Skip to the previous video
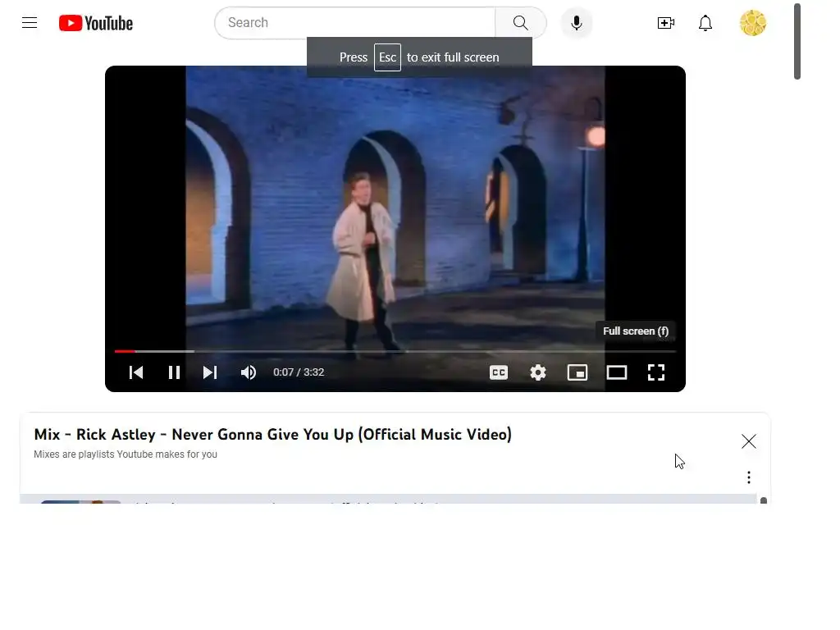This screenshot has height=630, width=840. point(136,372)
